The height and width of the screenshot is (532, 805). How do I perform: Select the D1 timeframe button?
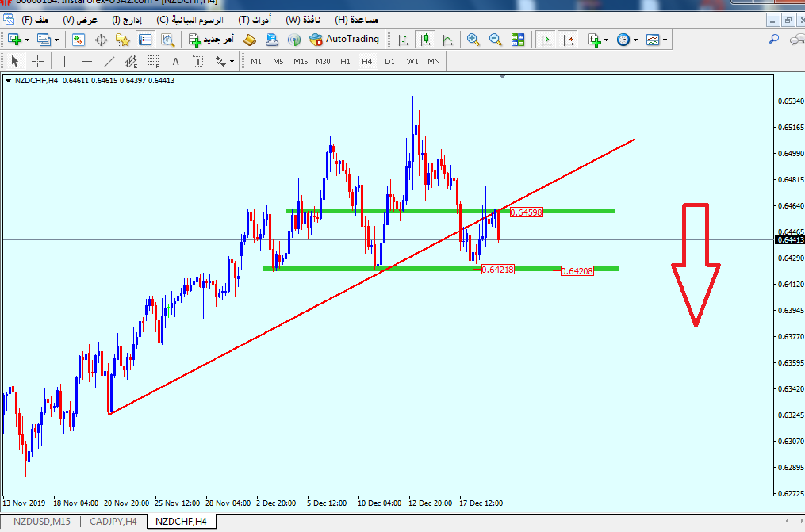(x=389, y=61)
